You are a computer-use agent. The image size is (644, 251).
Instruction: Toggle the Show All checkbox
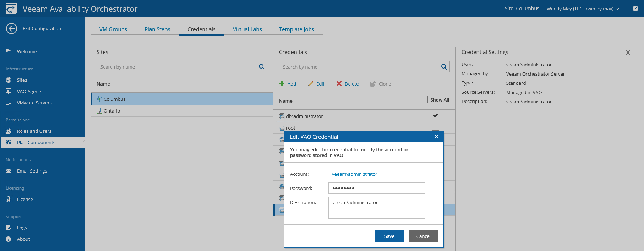(x=424, y=99)
